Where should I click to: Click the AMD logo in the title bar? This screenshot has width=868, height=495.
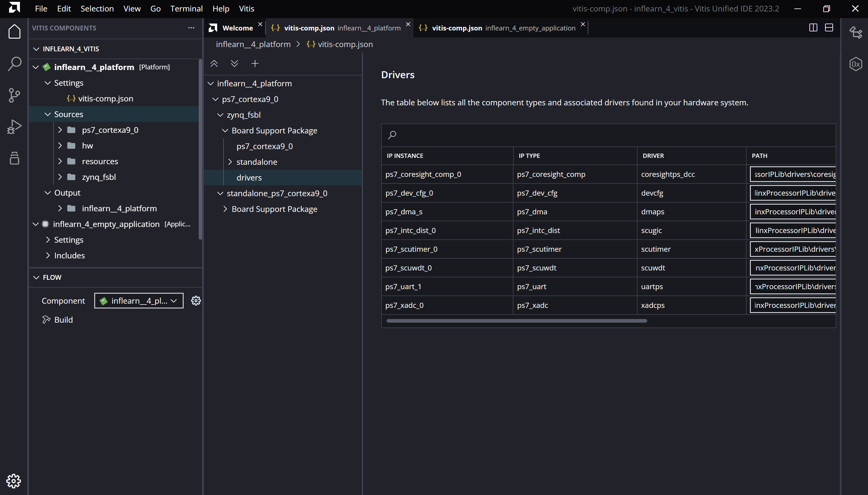click(14, 8)
